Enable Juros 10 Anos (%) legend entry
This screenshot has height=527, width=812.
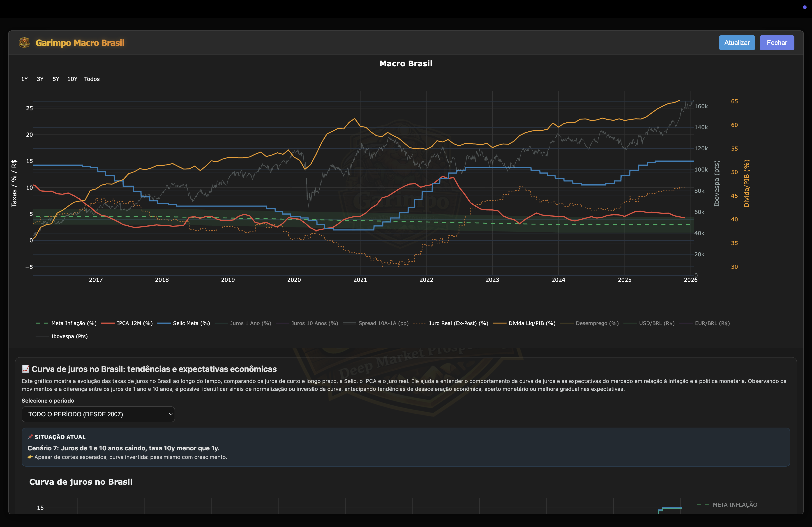(314, 323)
